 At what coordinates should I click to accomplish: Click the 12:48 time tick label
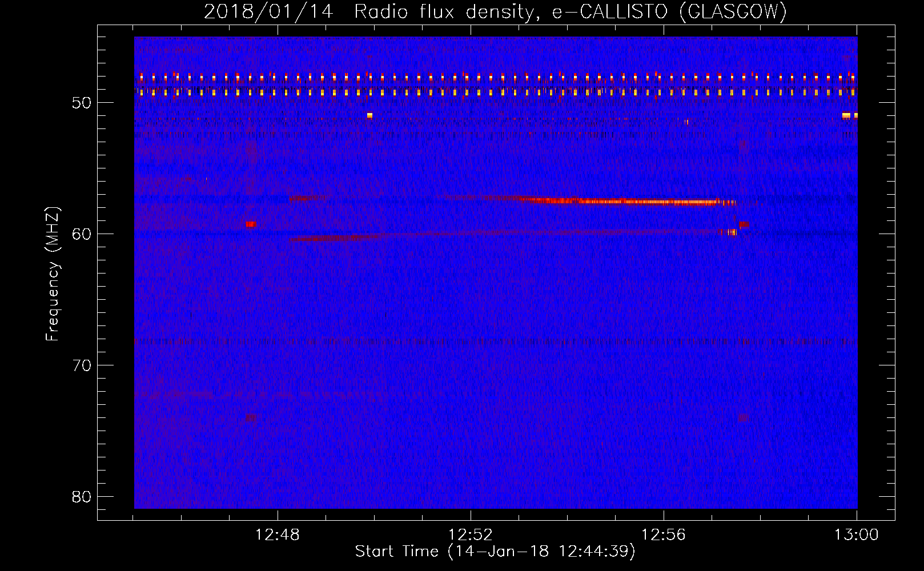[278, 535]
